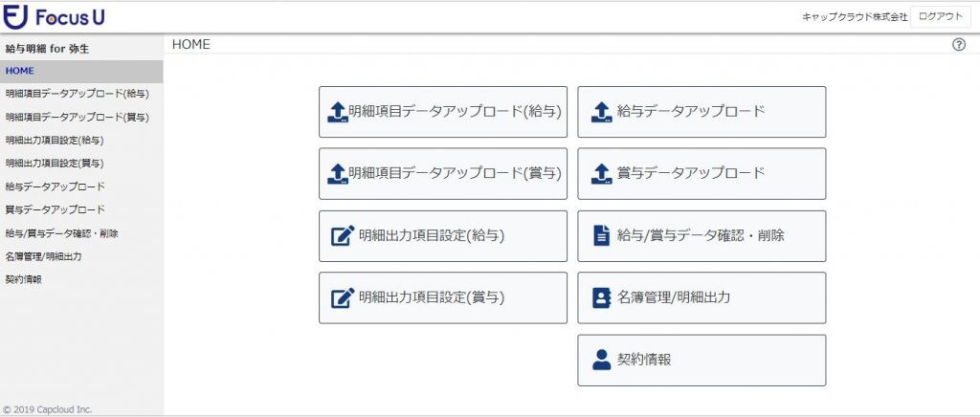This screenshot has height=417, width=980.
Task: Click edit icon on 明細出力項目設定(給与) tile
Action: coord(343,236)
